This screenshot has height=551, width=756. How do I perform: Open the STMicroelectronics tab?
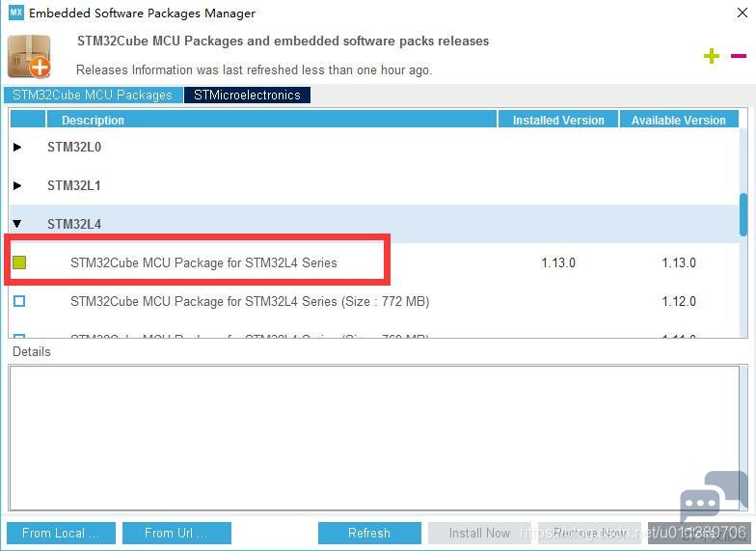[x=247, y=95]
